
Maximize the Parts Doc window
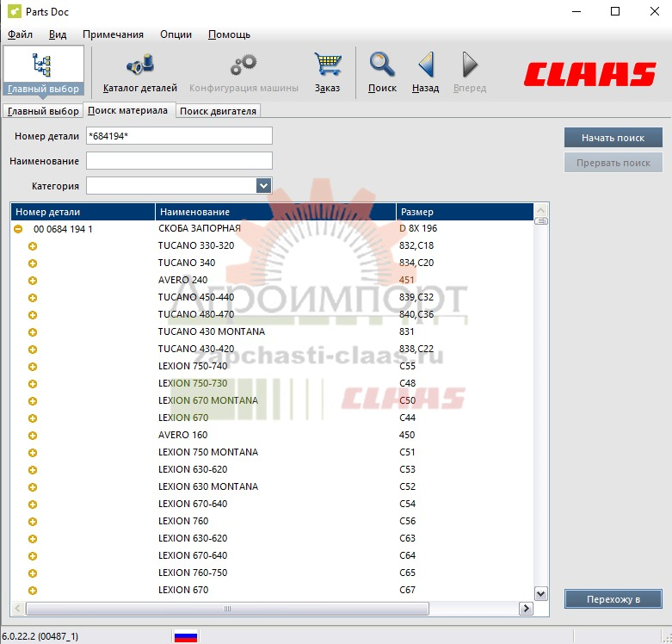615,11
